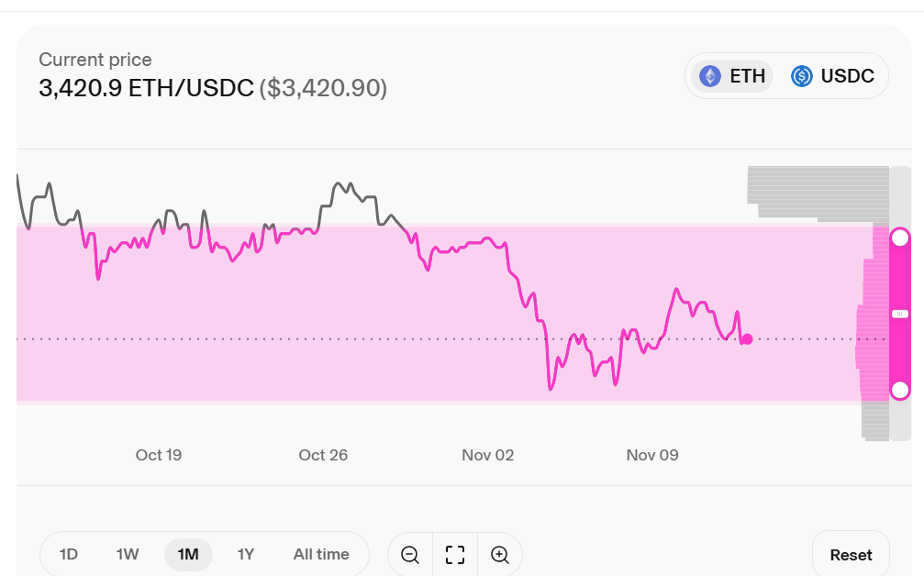Click the fit-to-view brackets icon

[455, 554]
